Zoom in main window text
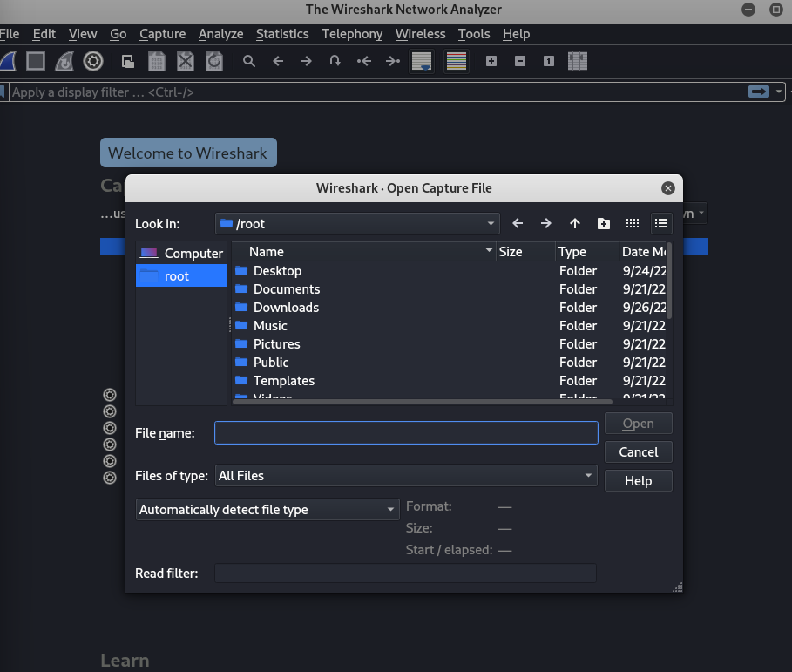792x672 pixels. click(x=491, y=61)
